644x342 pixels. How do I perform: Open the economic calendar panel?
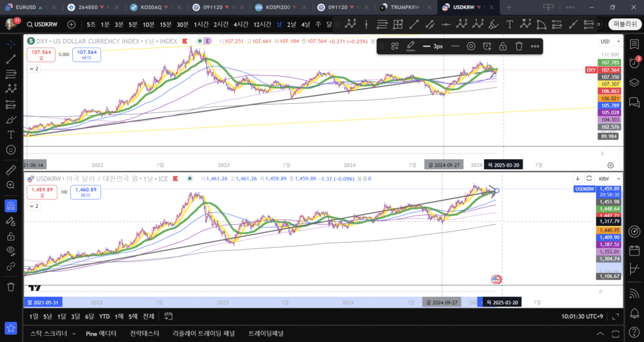point(634,250)
